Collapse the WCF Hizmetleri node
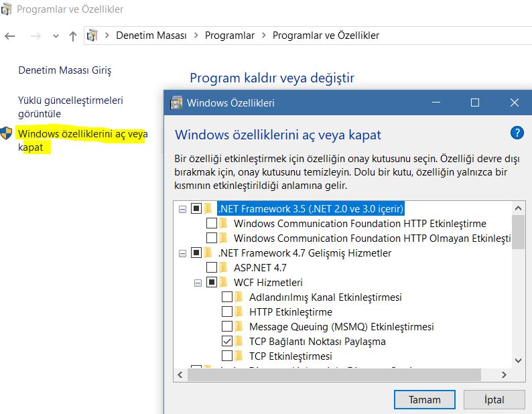 (x=198, y=283)
